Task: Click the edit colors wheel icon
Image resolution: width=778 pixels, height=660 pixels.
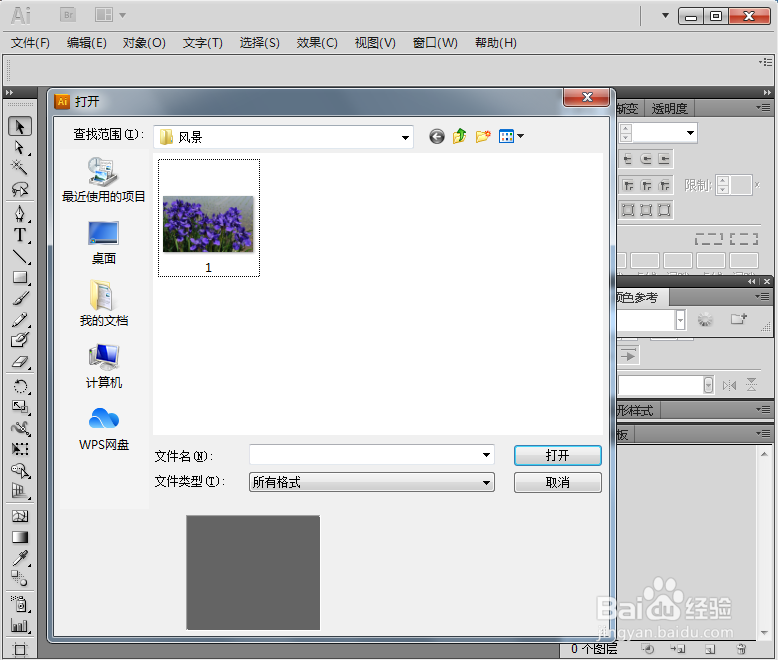Action: point(705,320)
